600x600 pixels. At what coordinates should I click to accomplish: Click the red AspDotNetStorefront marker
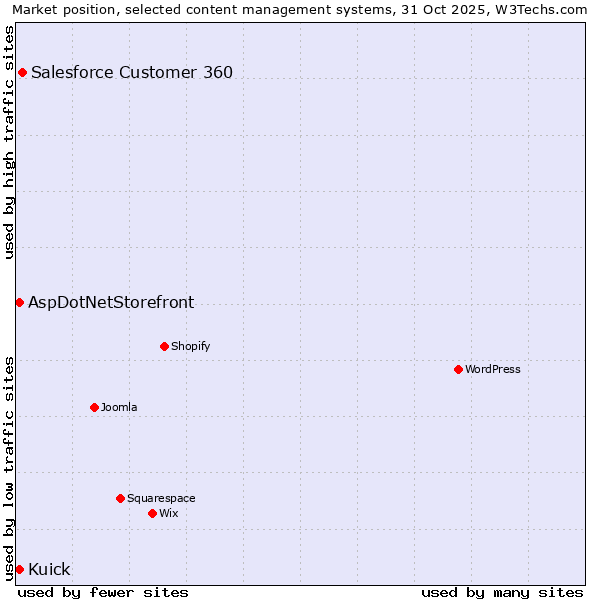[x=19, y=302]
